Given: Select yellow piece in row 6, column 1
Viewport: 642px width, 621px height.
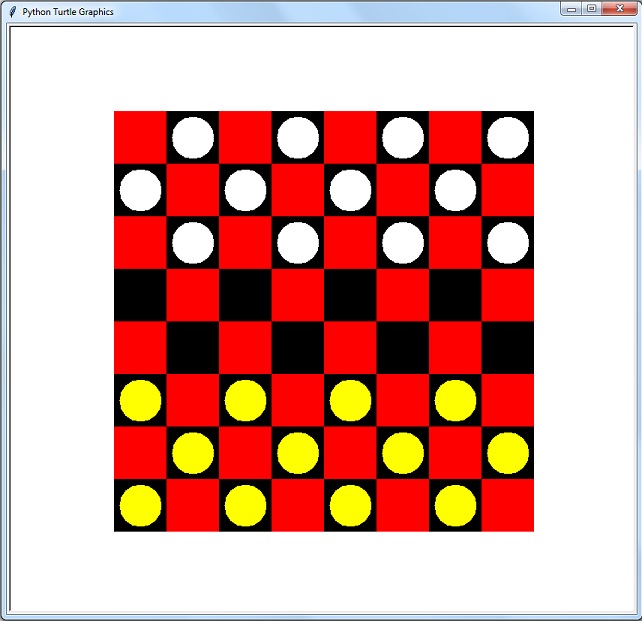Looking at the screenshot, I should pos(140,400).
